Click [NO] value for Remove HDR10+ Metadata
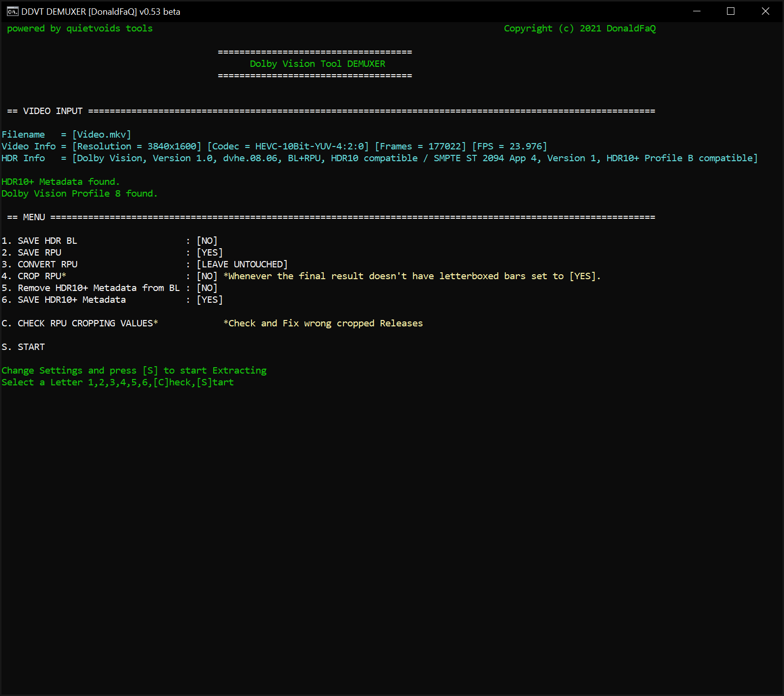This screenshot has width=784, height=696. click(x=207, y=288)
